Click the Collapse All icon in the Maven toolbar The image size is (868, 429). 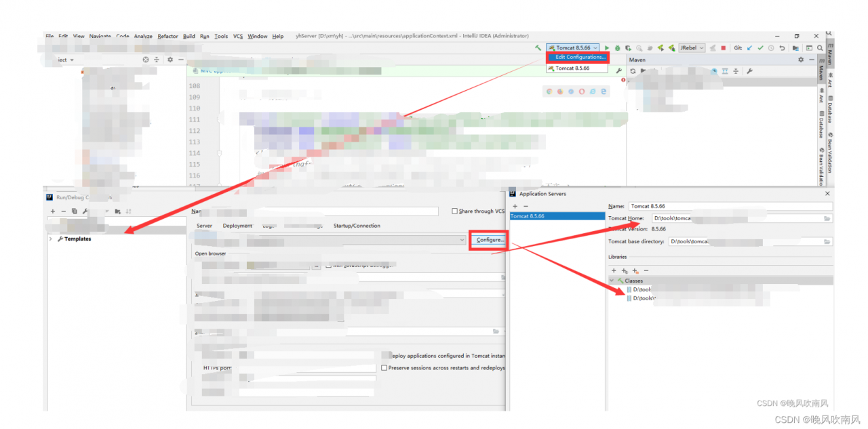click(735, 71)
